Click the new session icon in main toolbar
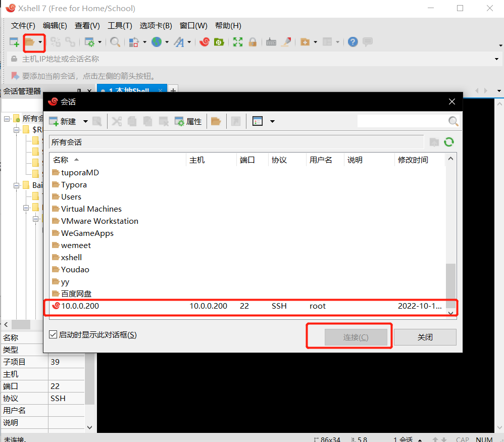Screen dimensions: 504x442 point(15,42)
